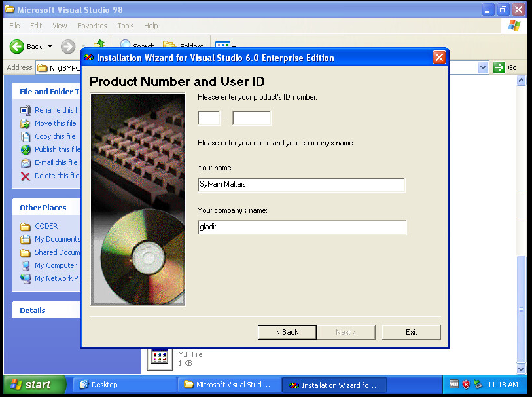
Task: Open the Edit menu in Explorer
Action: click(36, 26)
